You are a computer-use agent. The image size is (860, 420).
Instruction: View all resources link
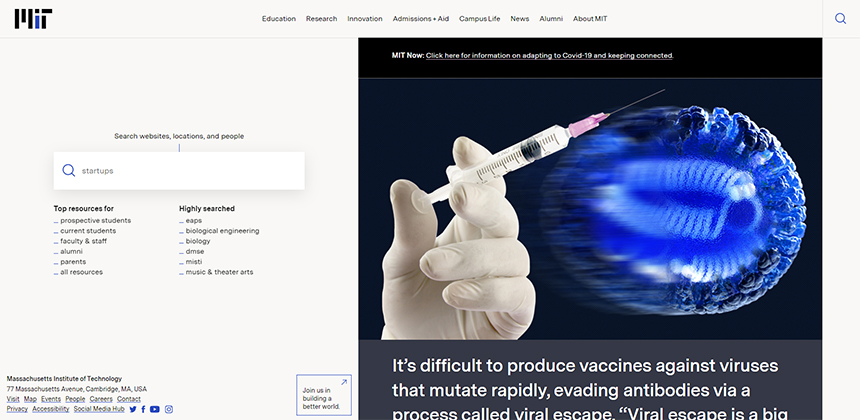pos(81,272)
